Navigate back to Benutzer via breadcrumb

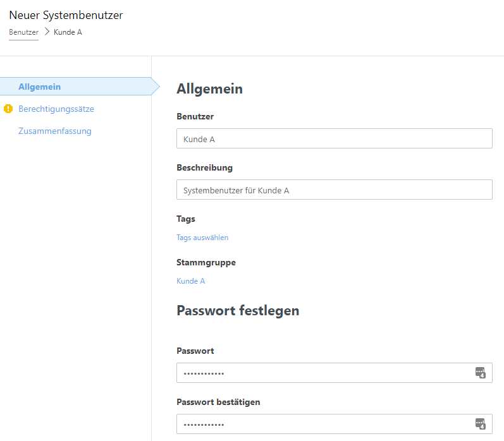point(23,32)
